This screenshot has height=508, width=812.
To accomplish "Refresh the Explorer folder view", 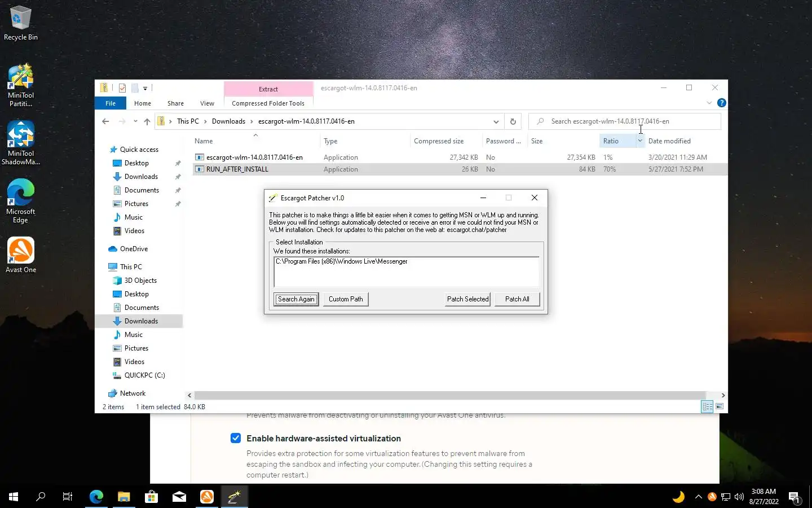I will click(513, 121).
